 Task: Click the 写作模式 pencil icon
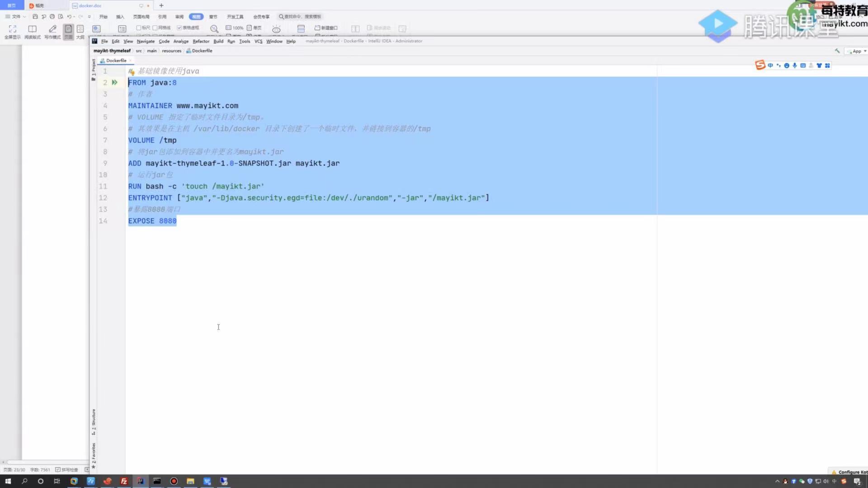pyautogui.click(x=52, y=29)
